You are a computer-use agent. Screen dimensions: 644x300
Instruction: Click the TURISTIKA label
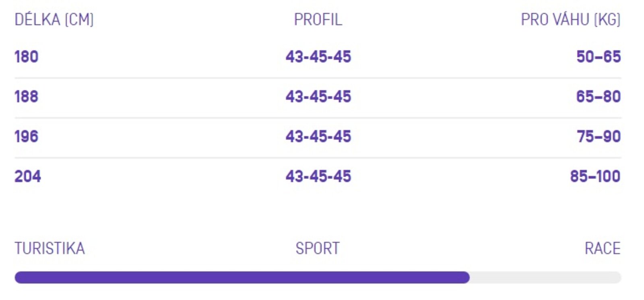50,248
